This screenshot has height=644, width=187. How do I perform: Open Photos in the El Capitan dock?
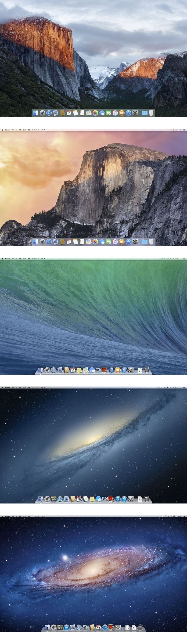click(95, 113)
